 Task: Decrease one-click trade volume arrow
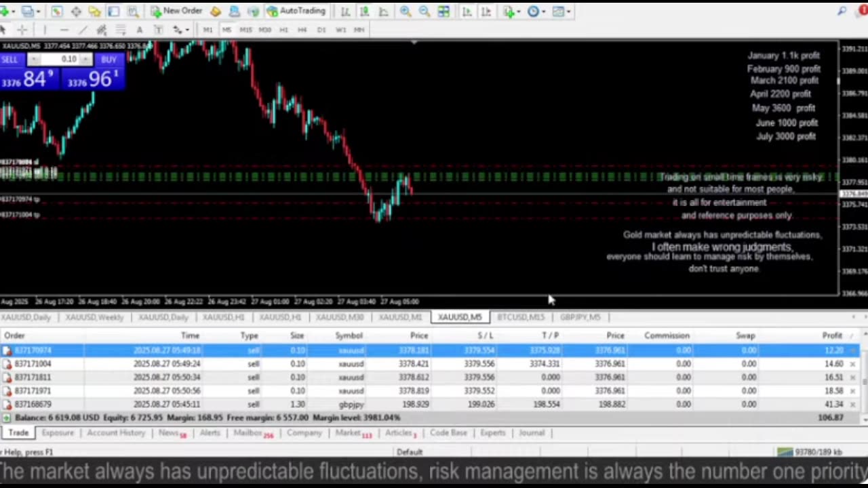point(33,60)
